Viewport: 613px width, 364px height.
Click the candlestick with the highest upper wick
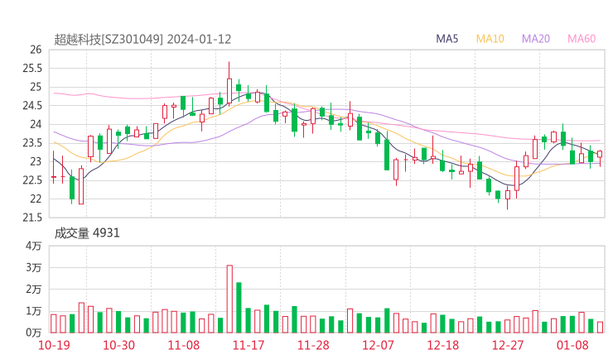point(229,84)
